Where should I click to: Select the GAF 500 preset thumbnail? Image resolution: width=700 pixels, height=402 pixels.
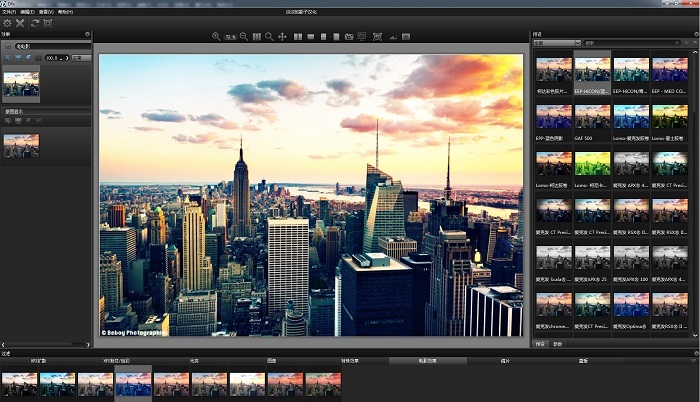click(x=592, y=118)
